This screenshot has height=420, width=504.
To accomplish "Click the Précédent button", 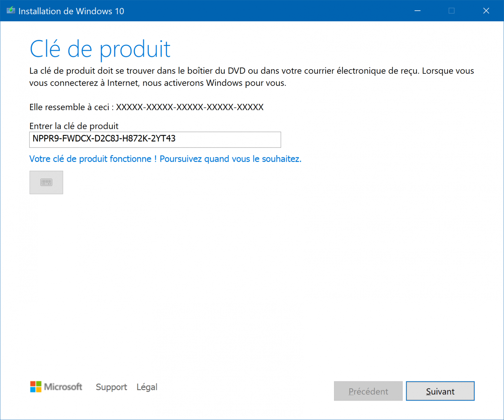I will coord(368,391).
